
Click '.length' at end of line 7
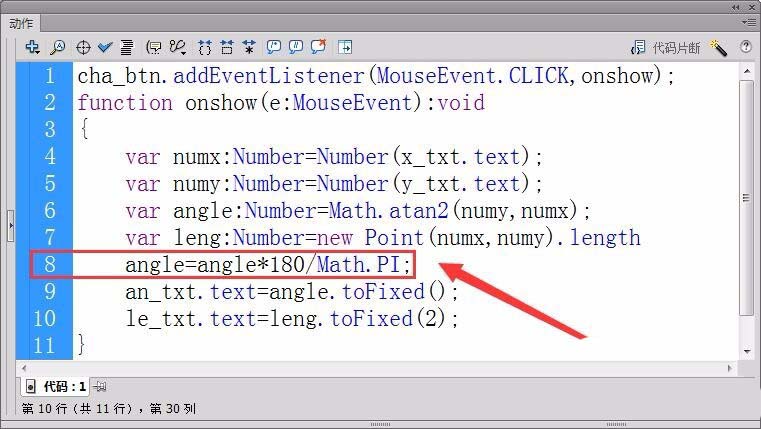(598, 238)
